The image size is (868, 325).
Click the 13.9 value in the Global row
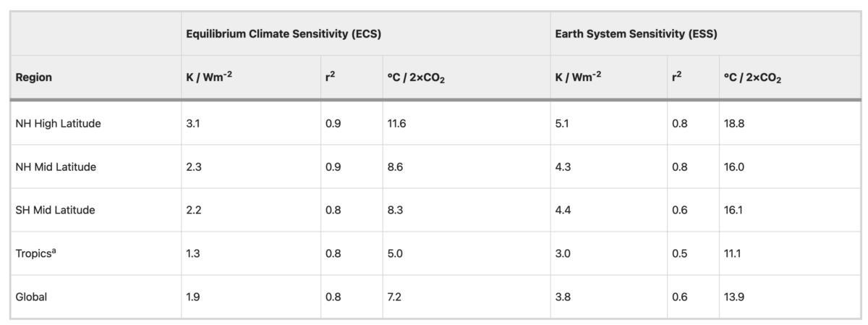point(734,297)
